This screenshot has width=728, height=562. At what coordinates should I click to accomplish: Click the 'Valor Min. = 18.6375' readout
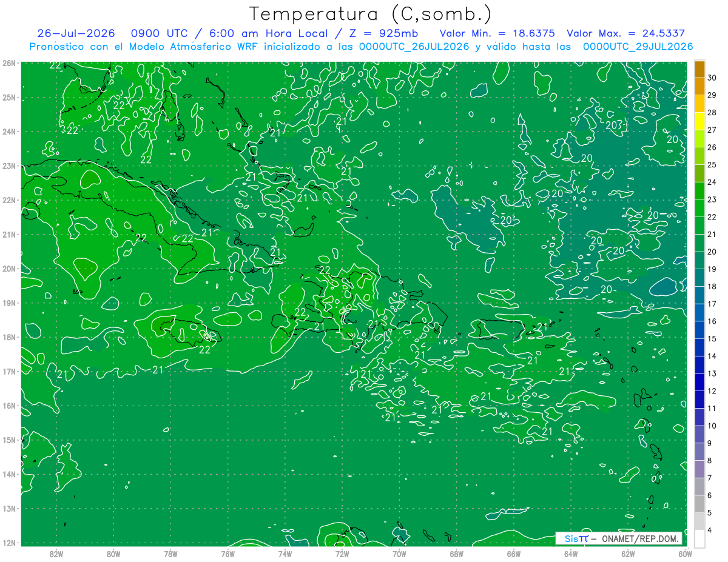coord(497,33)
